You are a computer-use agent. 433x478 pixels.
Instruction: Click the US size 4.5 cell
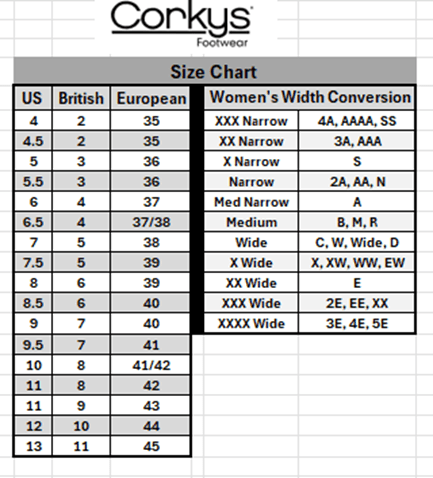tap(33, 141)
